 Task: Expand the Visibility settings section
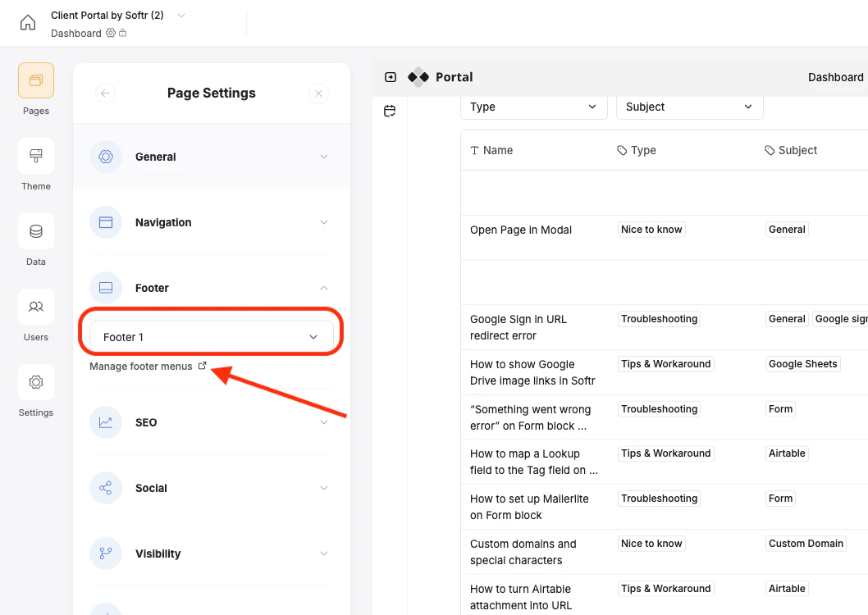pyautogui.click(x=212, y=553)
